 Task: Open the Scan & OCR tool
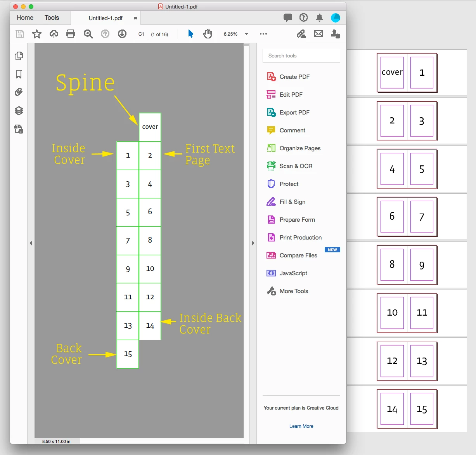click(x=289, y=166)
